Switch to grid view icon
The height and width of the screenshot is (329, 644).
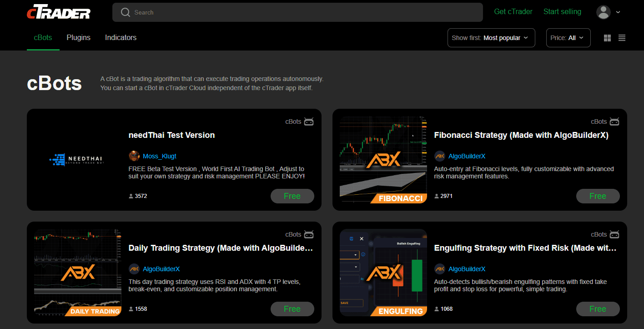607,38
